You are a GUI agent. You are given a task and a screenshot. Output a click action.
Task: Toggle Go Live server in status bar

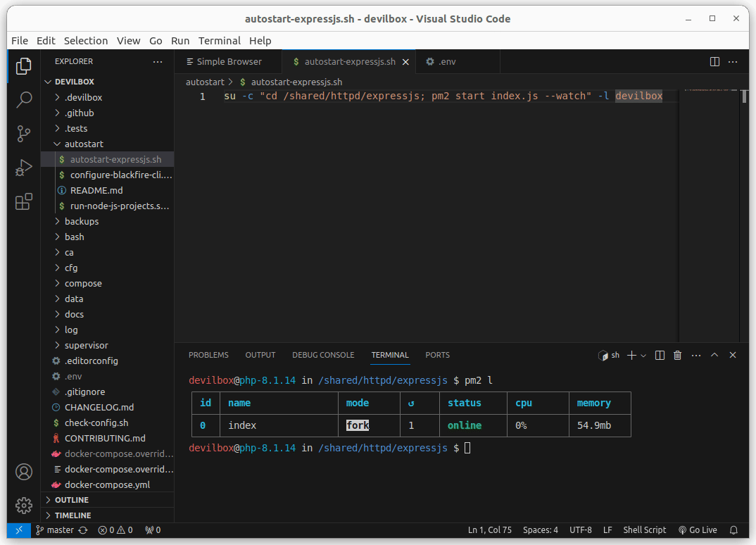[698, 530]
